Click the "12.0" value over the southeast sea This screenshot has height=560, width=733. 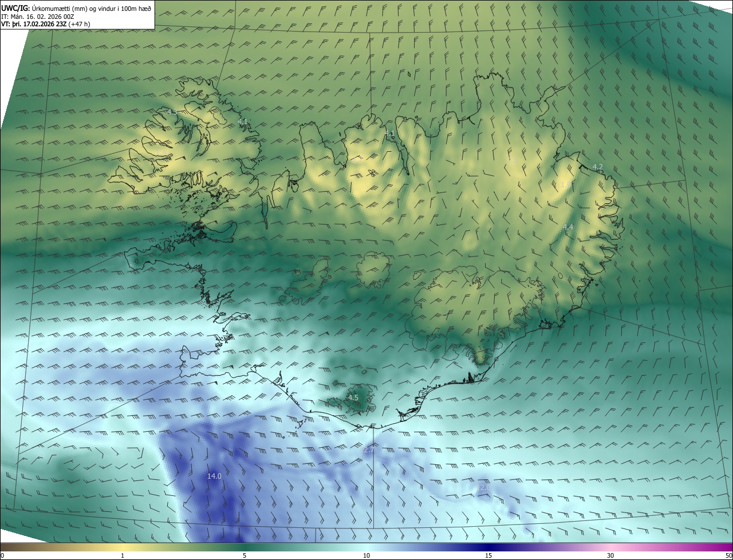tap(484, 487)
